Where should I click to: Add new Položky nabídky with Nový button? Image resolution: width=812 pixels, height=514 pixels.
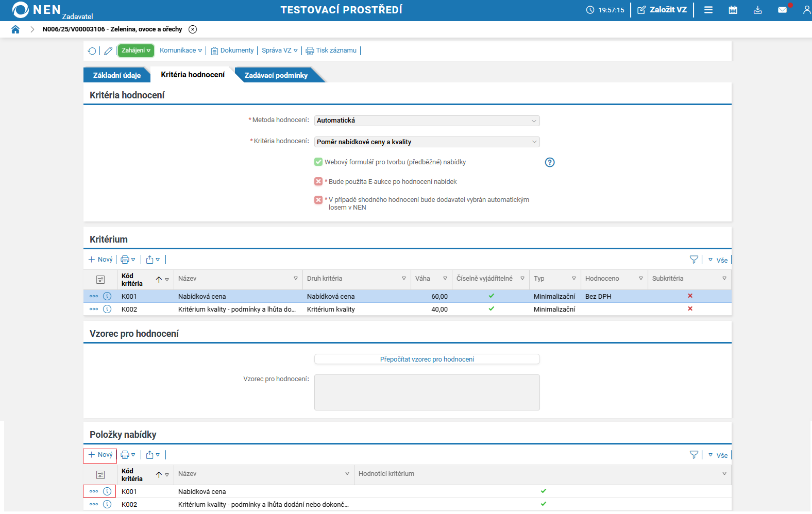[100, 455]
